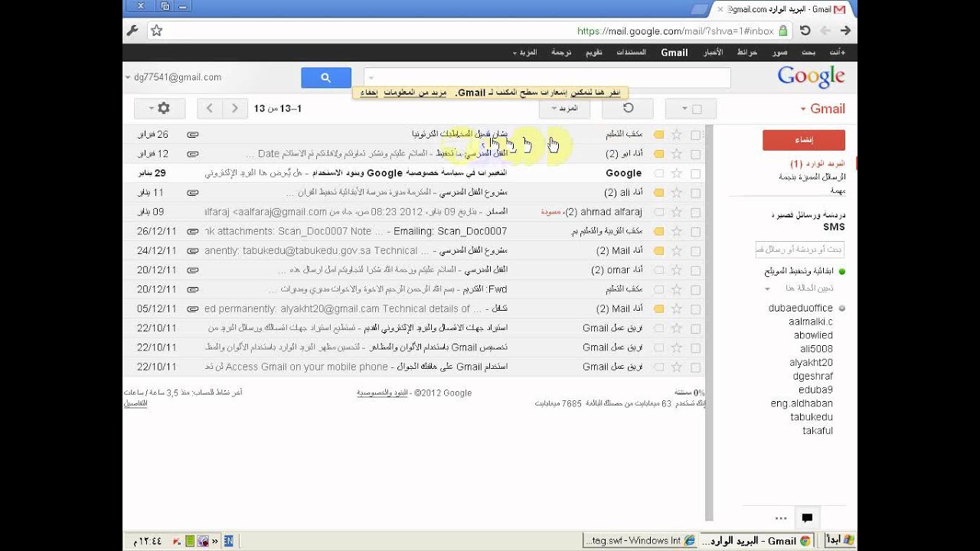Open the wrench menu in Chrome
Viewport: 980px width, 551px height.
132,31
